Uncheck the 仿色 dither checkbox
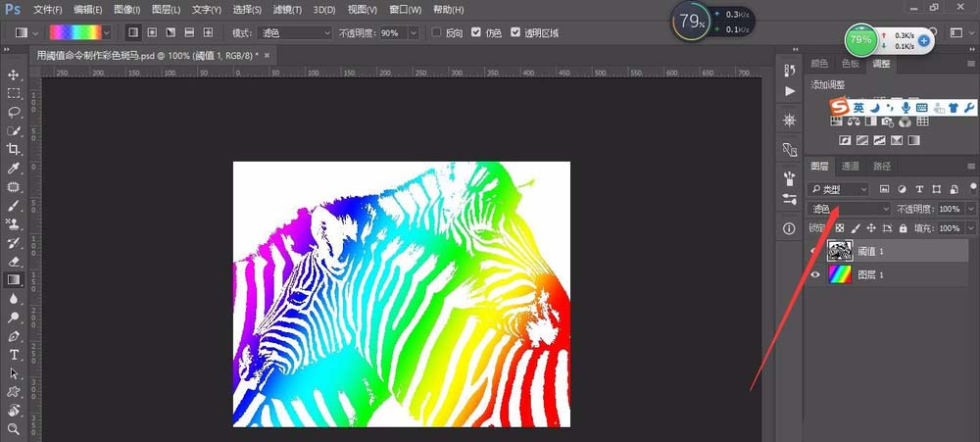 pyautogui.click(x=476, y=32)
